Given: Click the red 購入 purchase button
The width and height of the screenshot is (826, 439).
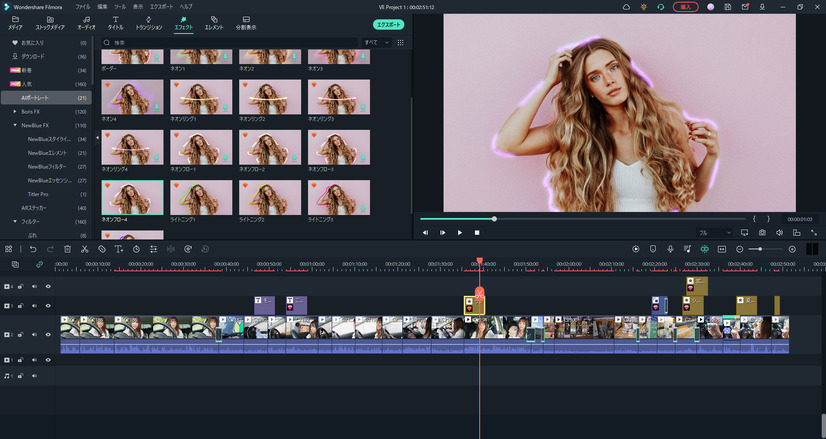Looking at the screenshot, I should [686, 7].
